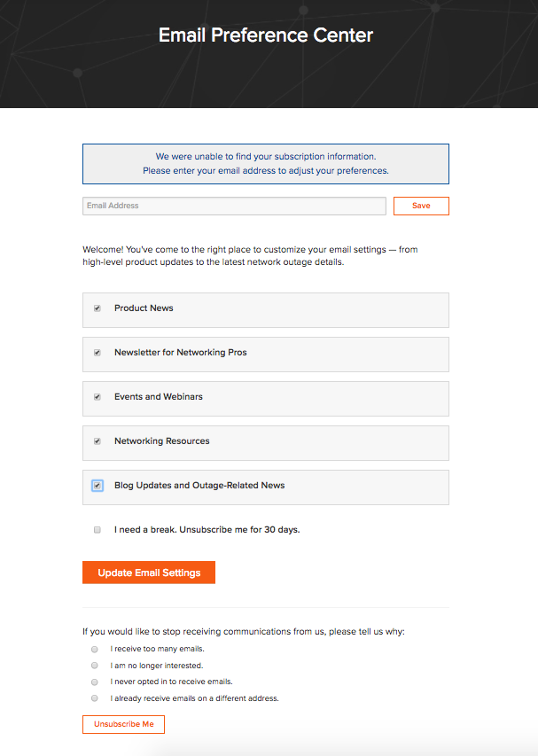Click the Events and Webinars label
This screenshot has height=756, width=538.
point(159,397)
